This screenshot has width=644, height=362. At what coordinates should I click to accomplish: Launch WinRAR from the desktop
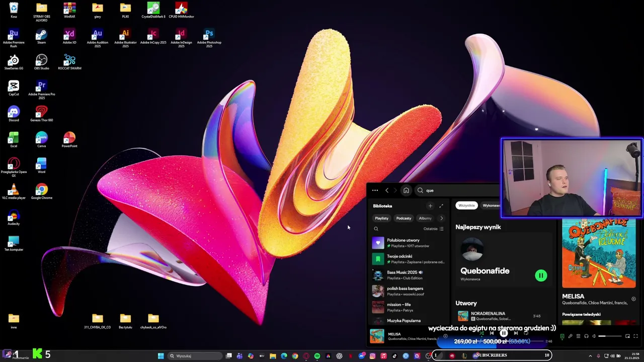(x=69, y=10)
